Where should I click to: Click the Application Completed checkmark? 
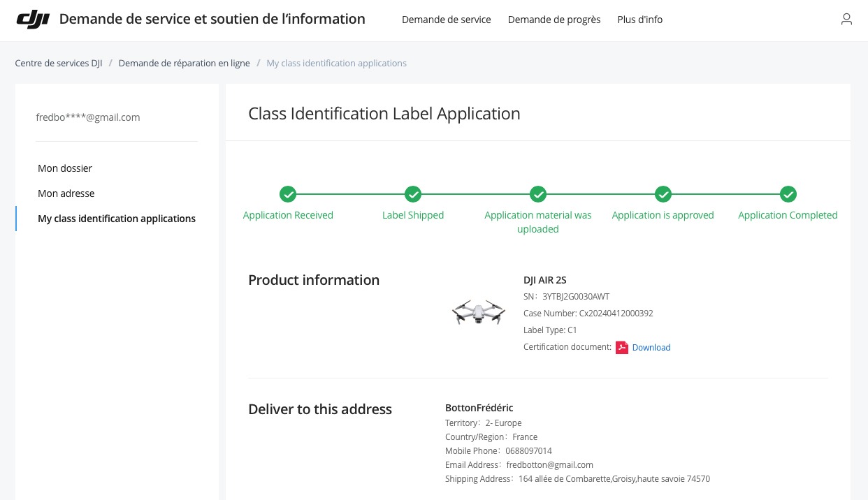click(788, 194)
